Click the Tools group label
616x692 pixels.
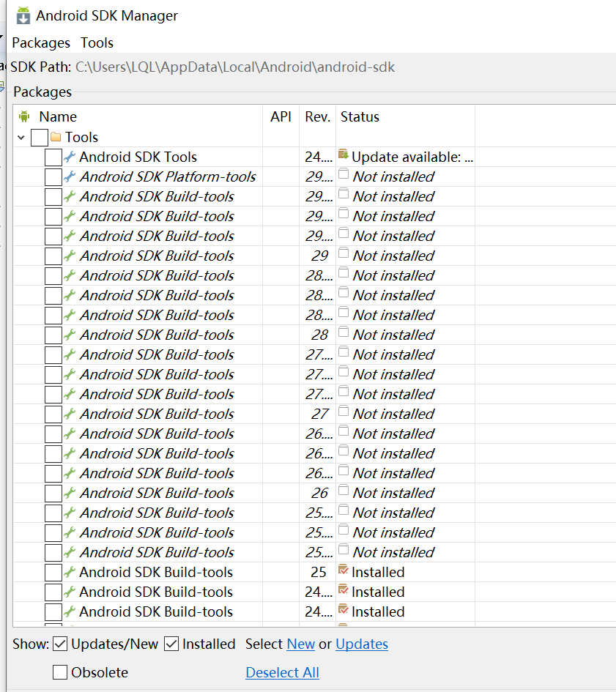coord(82,137)
